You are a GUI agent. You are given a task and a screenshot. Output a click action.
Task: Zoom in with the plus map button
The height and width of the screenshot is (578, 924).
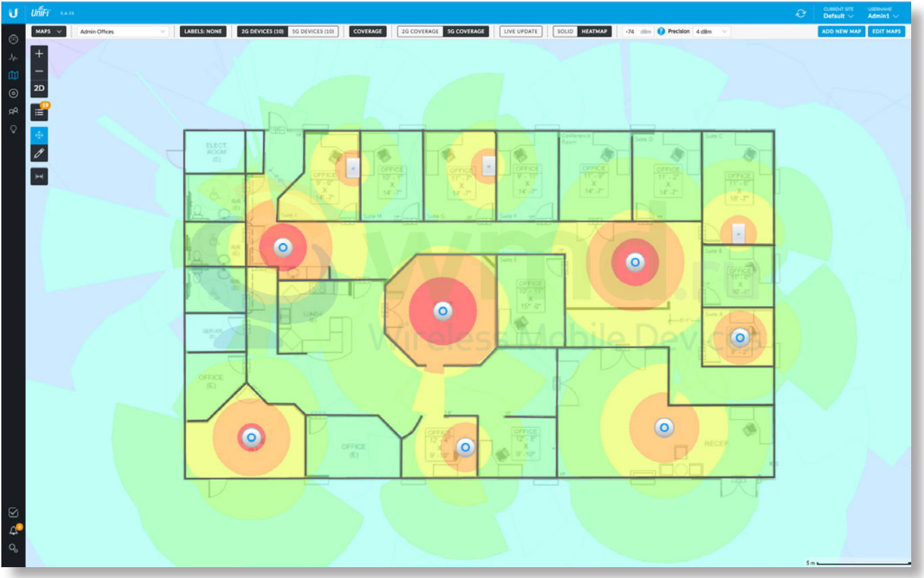click(39, 54)
